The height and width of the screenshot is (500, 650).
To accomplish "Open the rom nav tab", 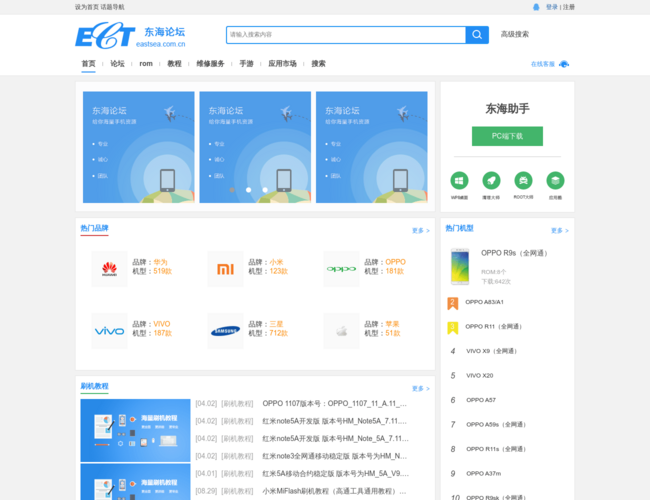I will (x=146, y=63).
